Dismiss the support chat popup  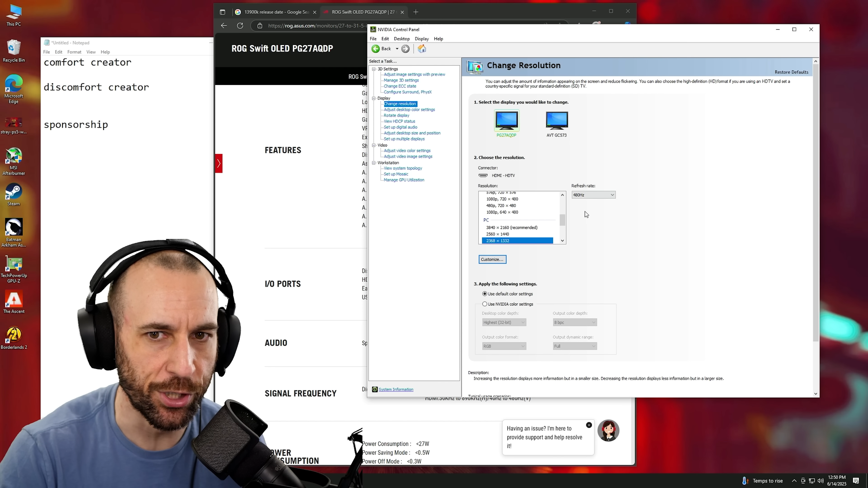pyautogui.click(x=589, y=425)
